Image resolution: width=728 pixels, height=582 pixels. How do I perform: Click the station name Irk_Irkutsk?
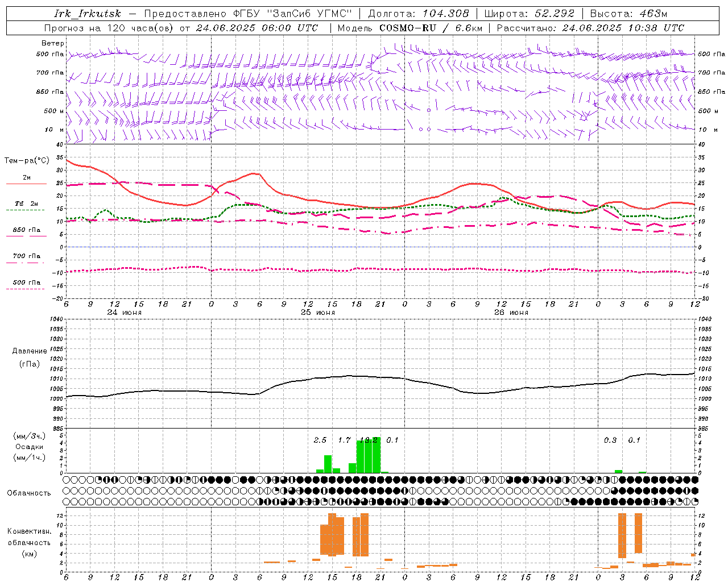point(88,14)
